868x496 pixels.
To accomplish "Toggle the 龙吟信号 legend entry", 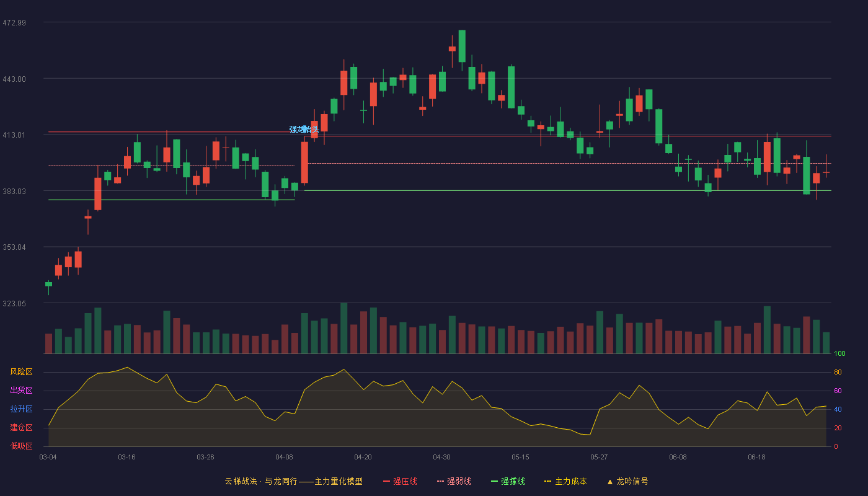I will tap(627, 481).
